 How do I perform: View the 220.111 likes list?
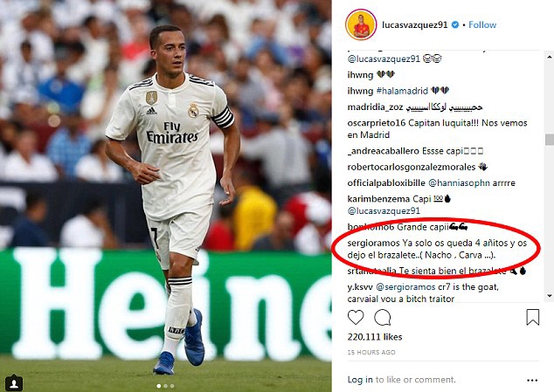[x=375, y=337]
